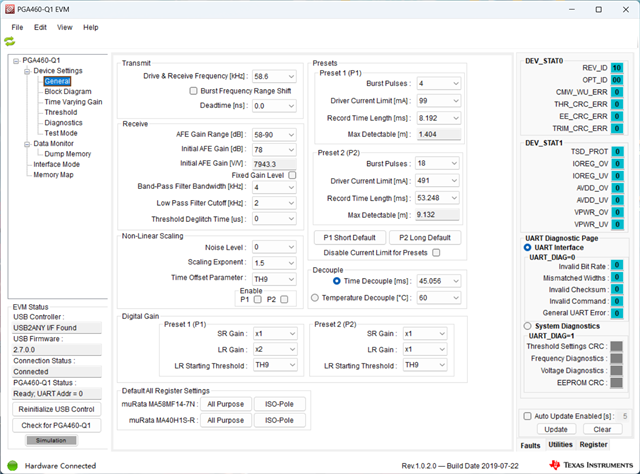Collapse the Data Monitor tree node
640x474 pixels.
tap(27, 144)
